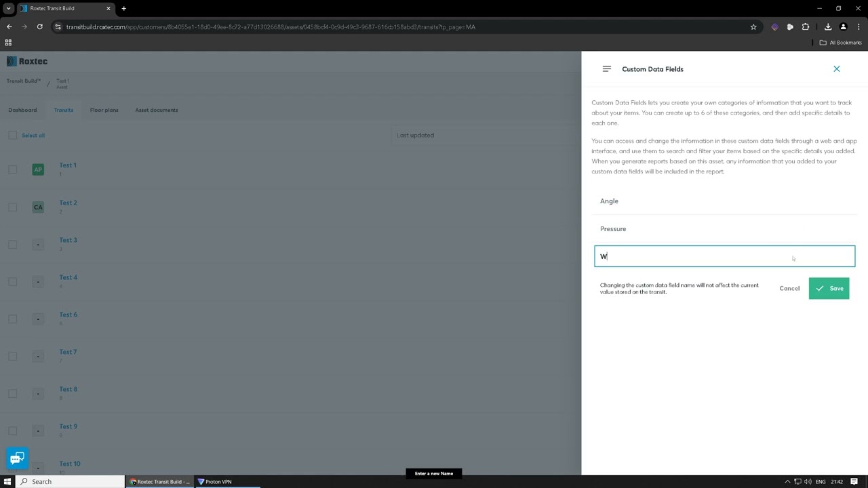868x488 pixels.
Task: Open the Windows Start menu
Action: [8, 482]
